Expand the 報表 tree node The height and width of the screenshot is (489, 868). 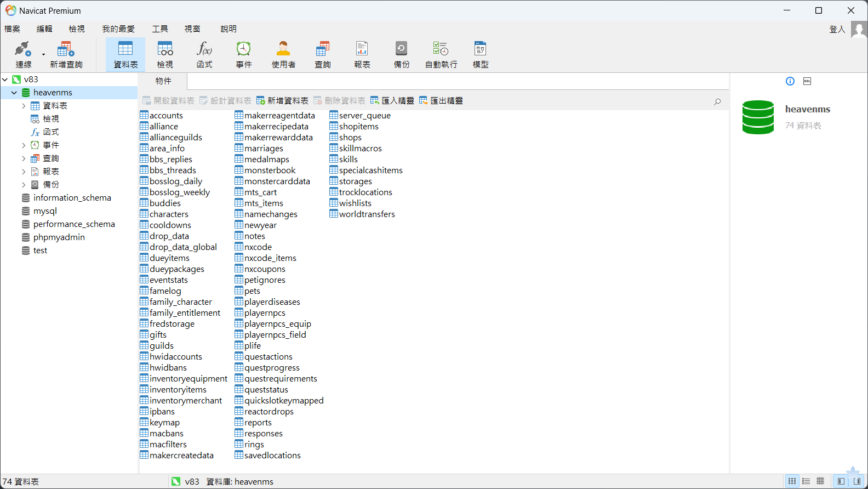(24, 172)
